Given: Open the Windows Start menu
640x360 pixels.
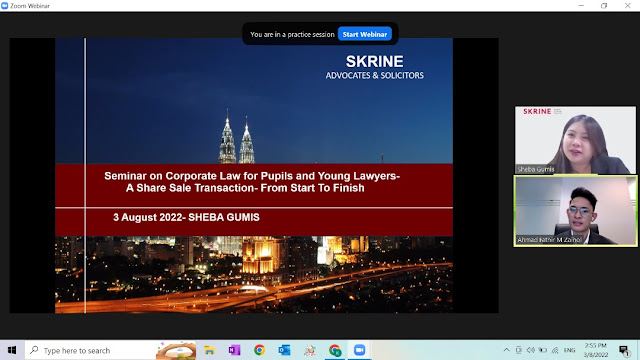Looking at the screenshot, I should pos(12,350).
